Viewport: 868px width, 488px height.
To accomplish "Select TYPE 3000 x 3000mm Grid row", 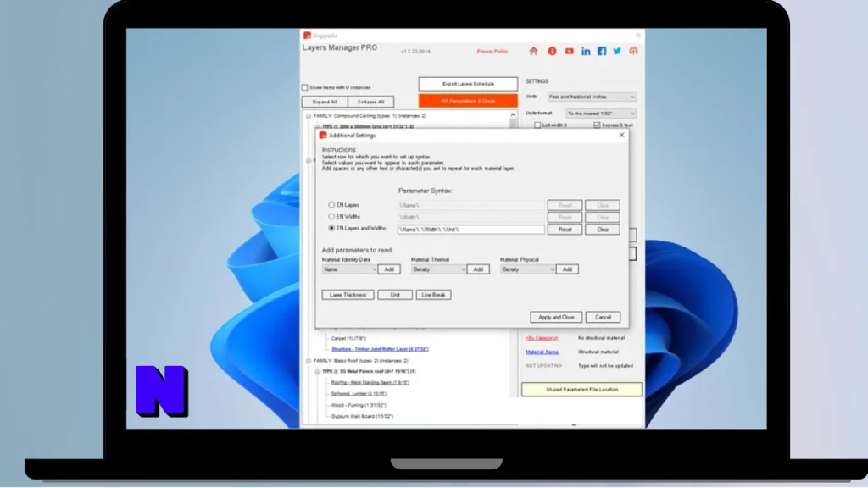I will [x=368, y=127].
